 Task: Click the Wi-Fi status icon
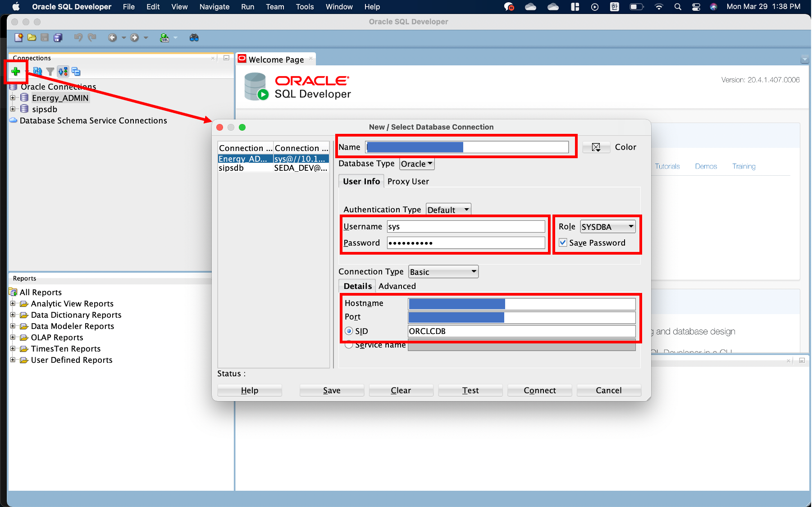[659, 7]
